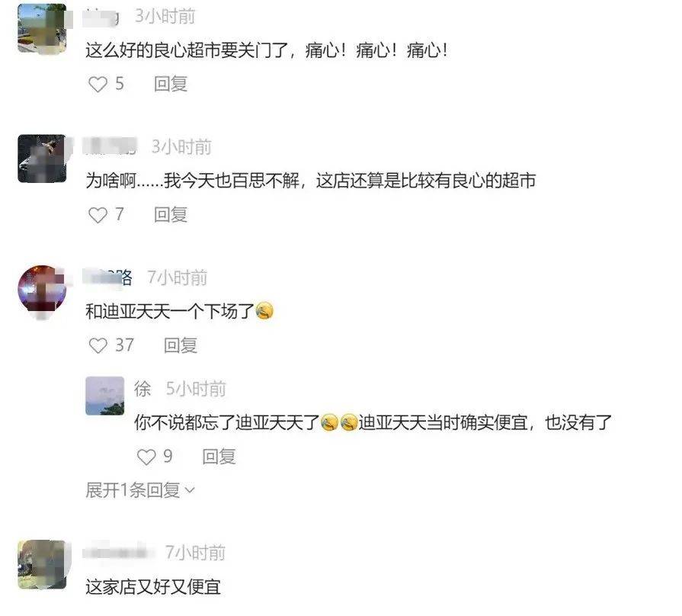Open profile via username 徐
Viewport: 682px width, 616px height.
tap(142, 389)
